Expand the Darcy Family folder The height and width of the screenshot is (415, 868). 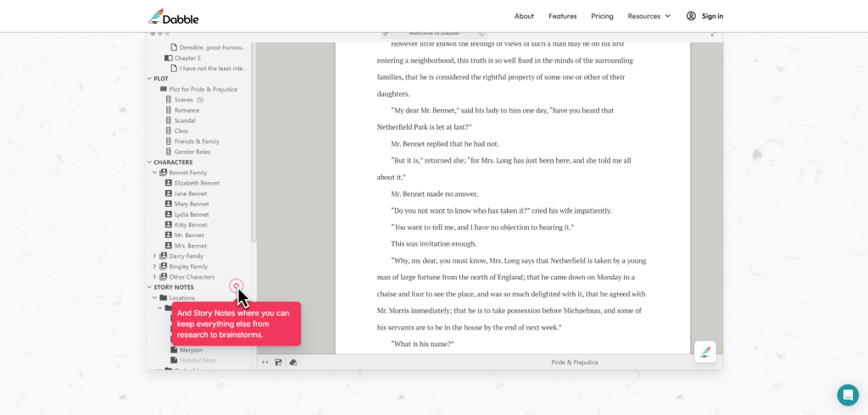pos(154,256)
